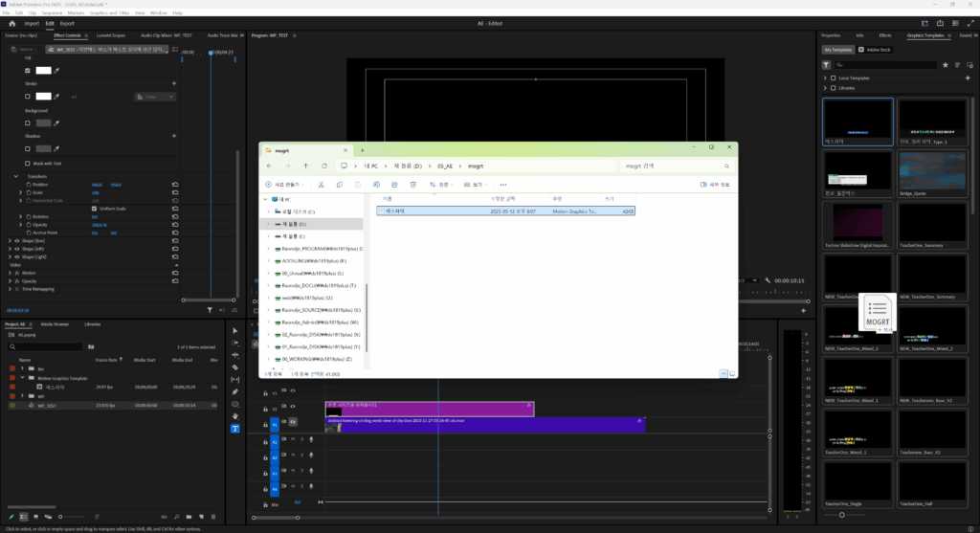Click the filter icon in Graphics Templates
Viewport: 980px width, 533px height.
(x=826, y=65)
